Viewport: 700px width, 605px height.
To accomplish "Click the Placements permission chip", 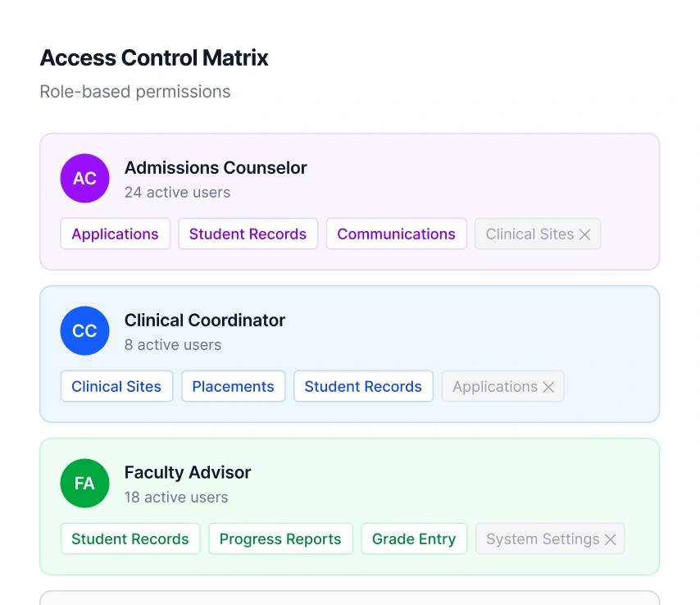I will tap(233, 386).
